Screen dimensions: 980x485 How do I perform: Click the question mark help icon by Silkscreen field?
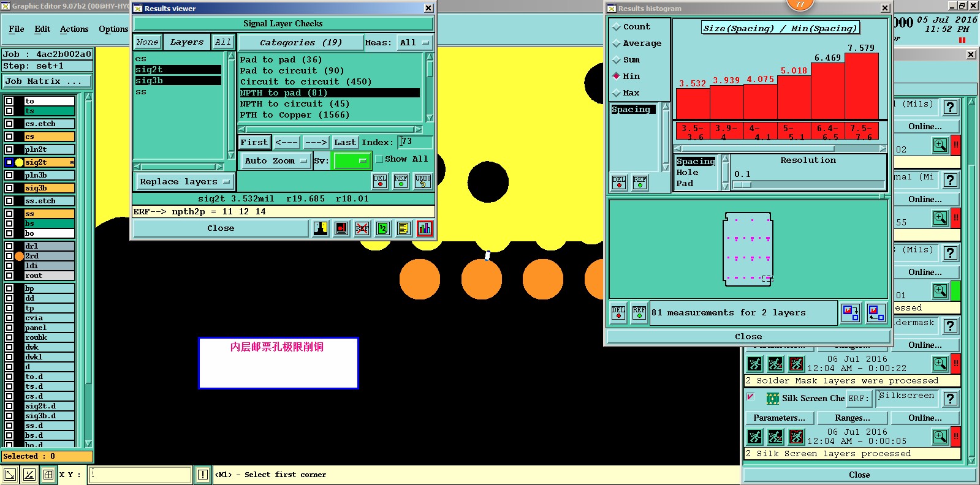pos(951,399)
